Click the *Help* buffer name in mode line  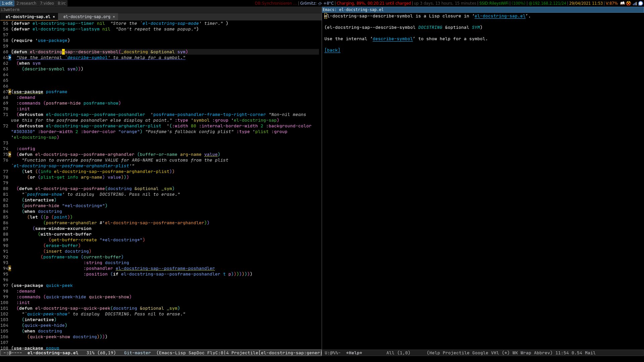354,353
